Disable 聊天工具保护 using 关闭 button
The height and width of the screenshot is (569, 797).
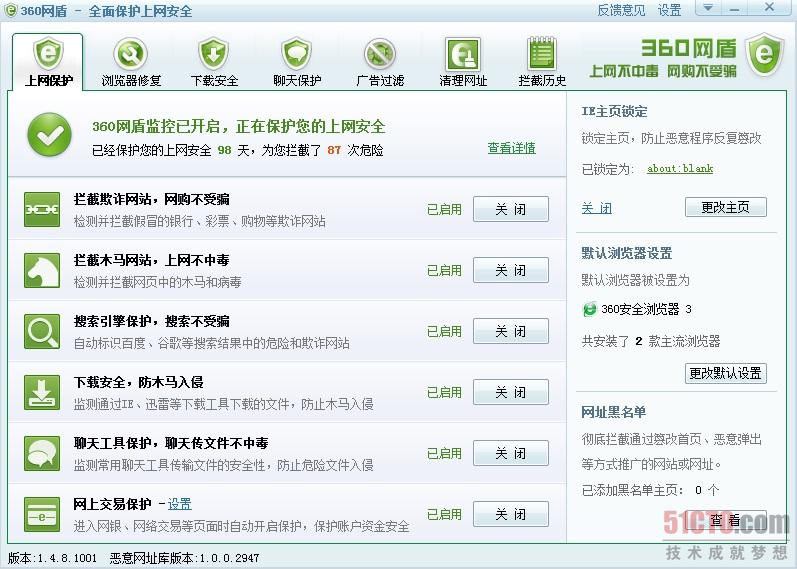(511, 453)
